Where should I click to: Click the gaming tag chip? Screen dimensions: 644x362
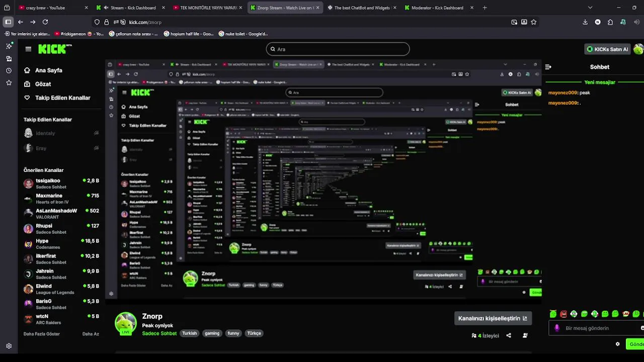pos(212,333)
